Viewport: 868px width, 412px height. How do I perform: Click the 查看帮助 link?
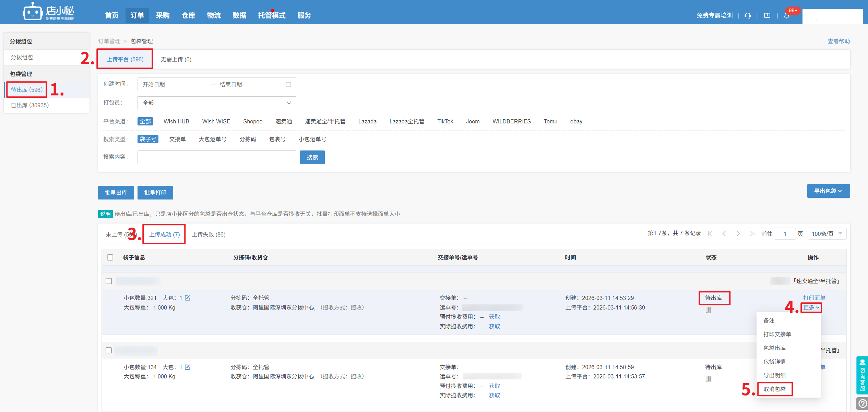coord(839,41)
